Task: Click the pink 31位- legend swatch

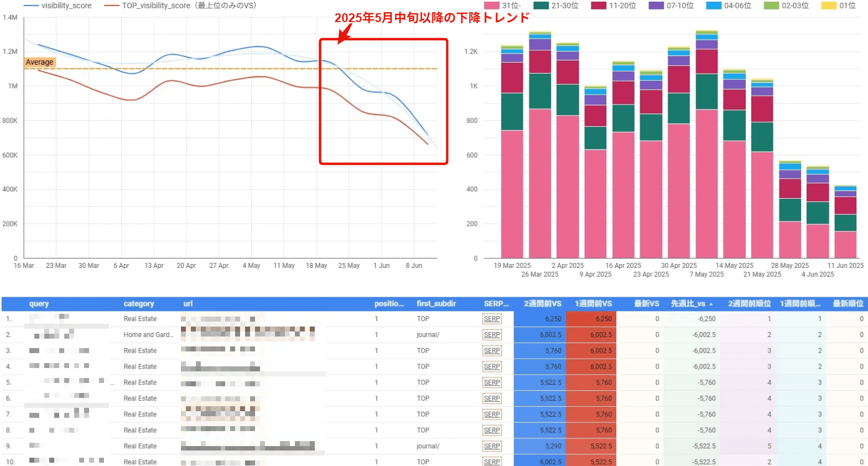Action: click(492, 6)
